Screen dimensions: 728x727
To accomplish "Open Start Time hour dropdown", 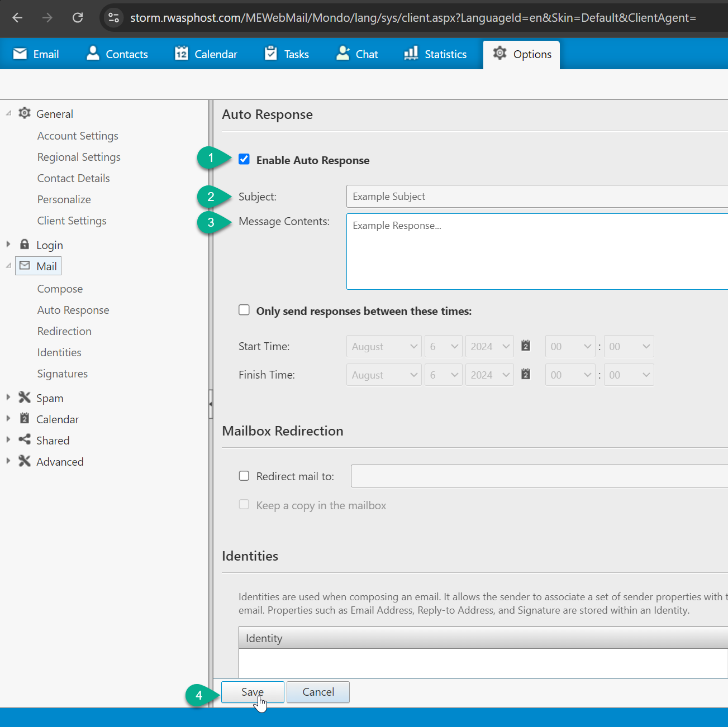I will 570,346.
